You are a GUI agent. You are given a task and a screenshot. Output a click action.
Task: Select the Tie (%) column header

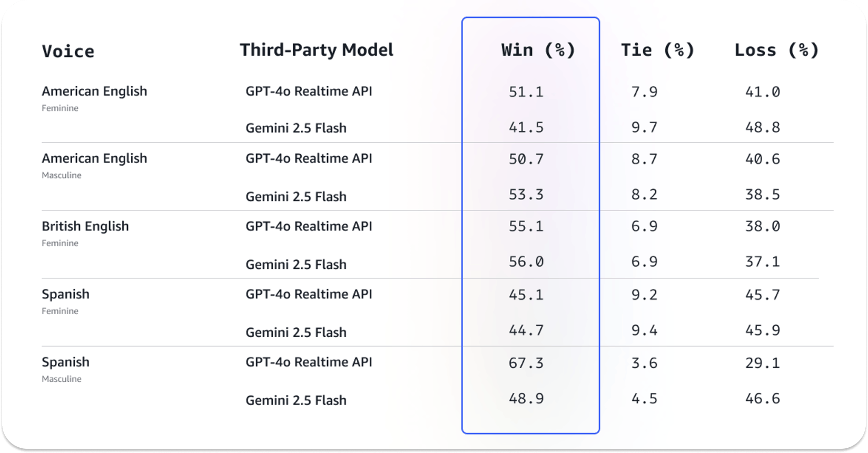pos(657,50)
